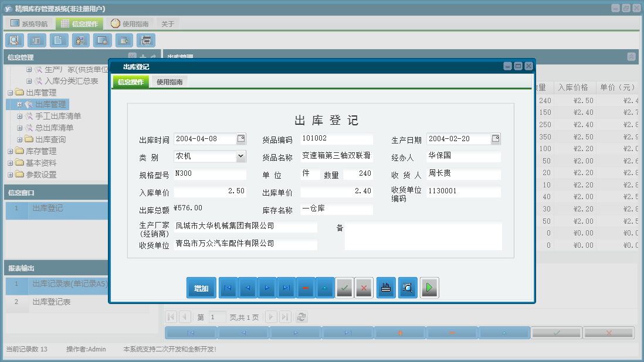Click last-page icon in pagination bar
Screen dimensions: 644x362
pyautogui.click(x=286, y=317)
